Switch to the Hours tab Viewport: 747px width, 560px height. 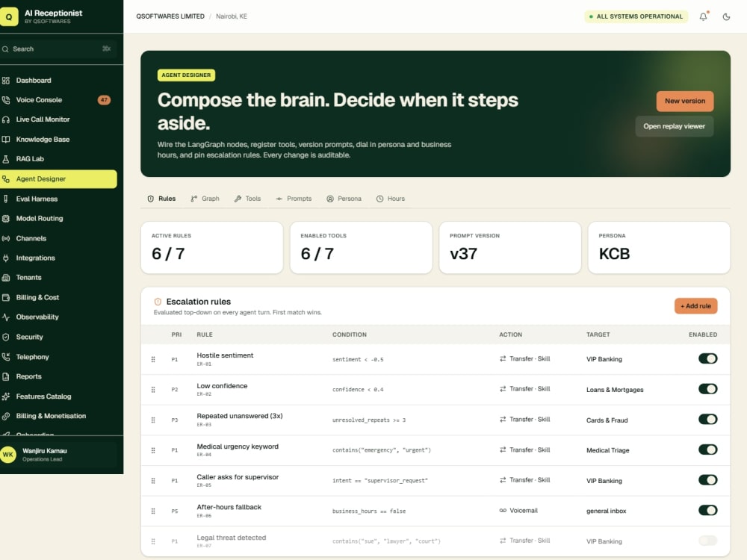click(x=391, y=199)
